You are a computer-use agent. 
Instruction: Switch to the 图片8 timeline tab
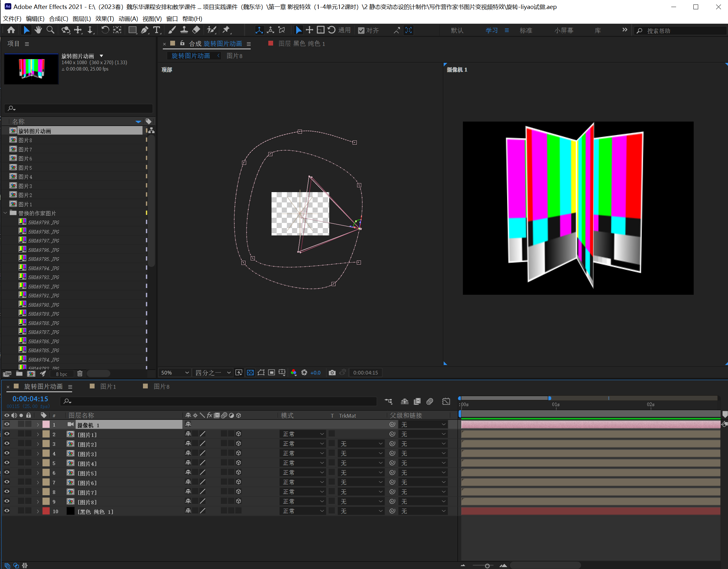click(161, 386)
